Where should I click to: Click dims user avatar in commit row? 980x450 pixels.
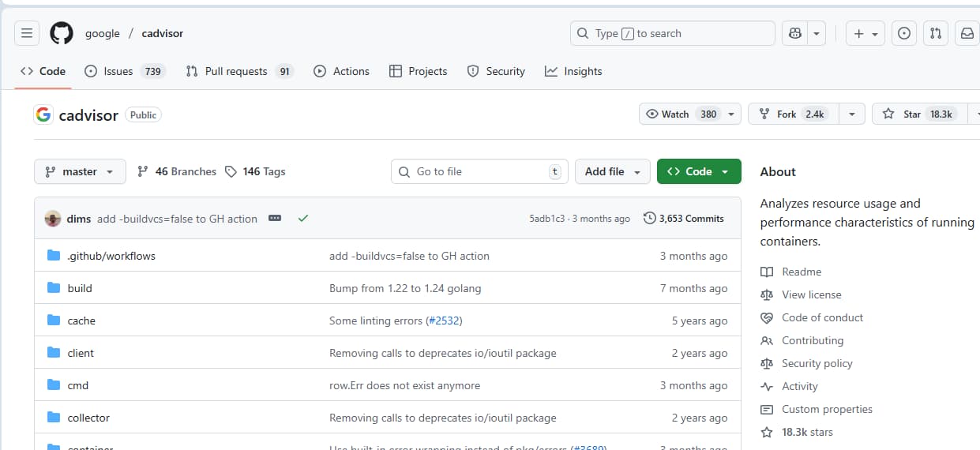click(x=53, y=219)
